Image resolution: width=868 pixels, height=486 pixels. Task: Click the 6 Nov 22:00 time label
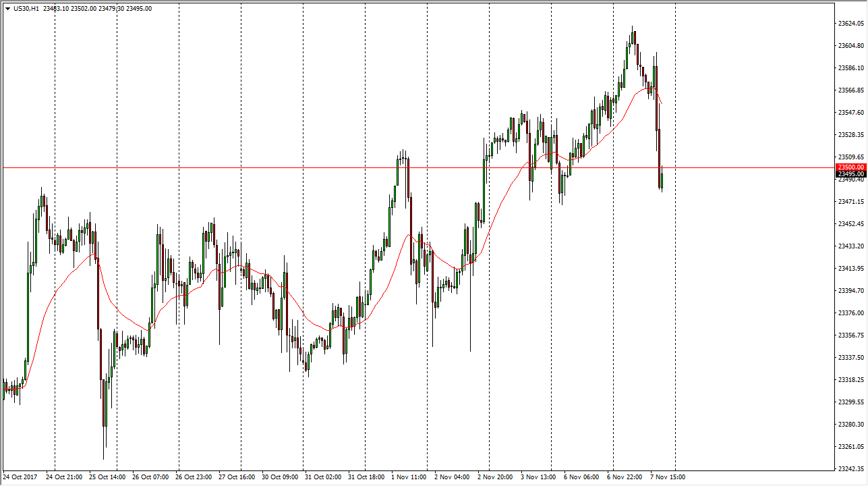tap(625, 477)
